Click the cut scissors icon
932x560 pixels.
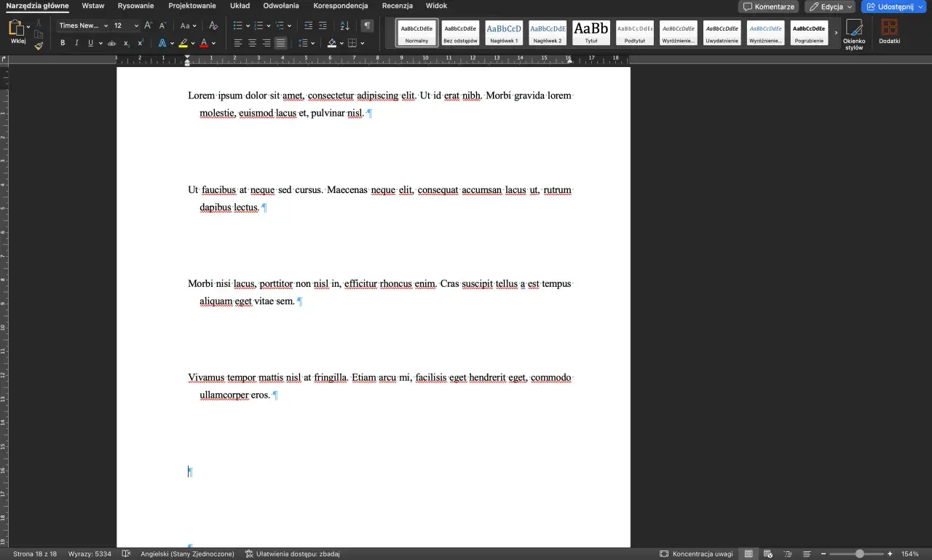coord(38,24)
